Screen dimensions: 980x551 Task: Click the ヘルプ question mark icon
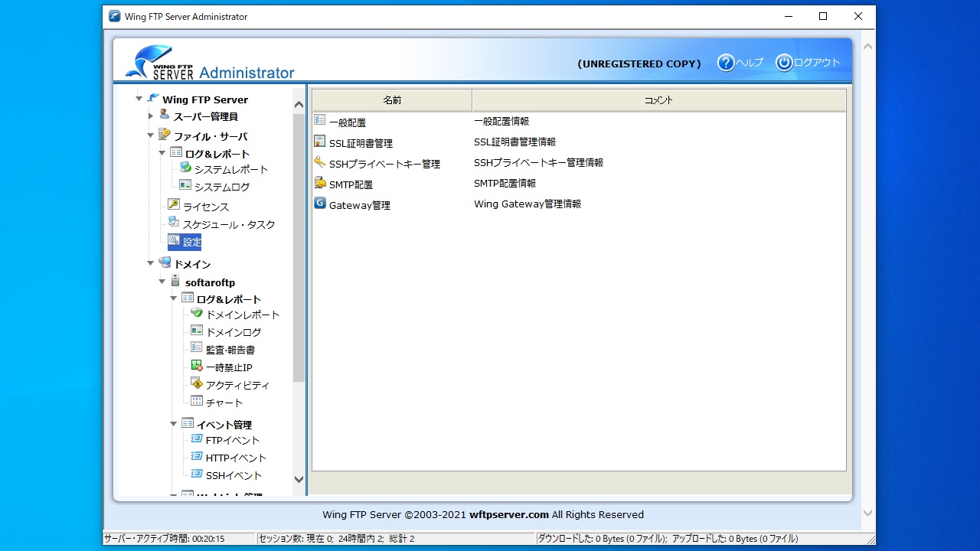click(x=726, y=63)
